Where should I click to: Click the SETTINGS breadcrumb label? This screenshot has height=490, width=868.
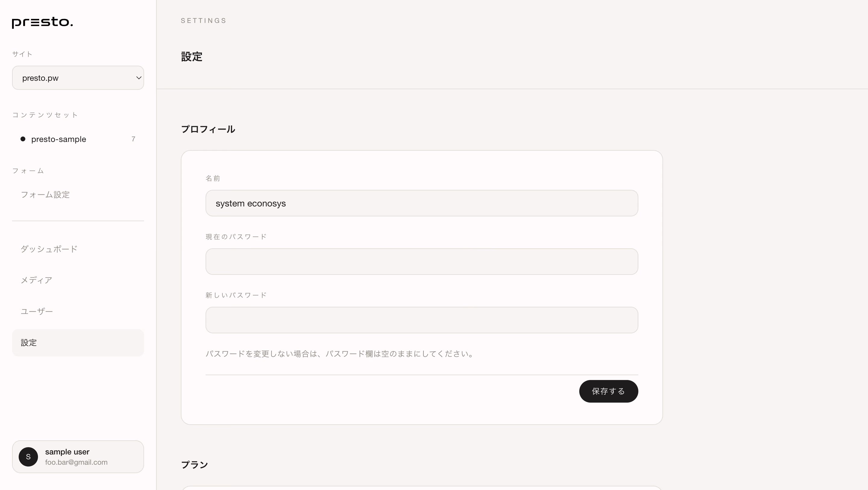tap(203, 20)
